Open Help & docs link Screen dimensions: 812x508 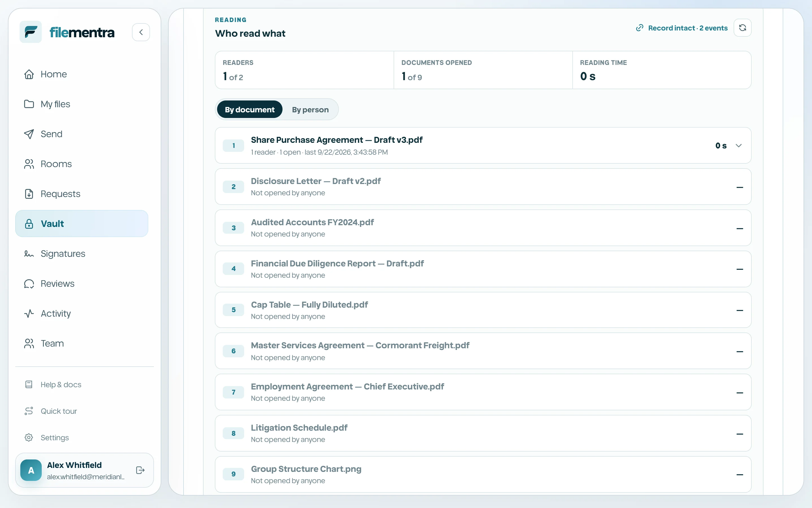coord(61,384)
